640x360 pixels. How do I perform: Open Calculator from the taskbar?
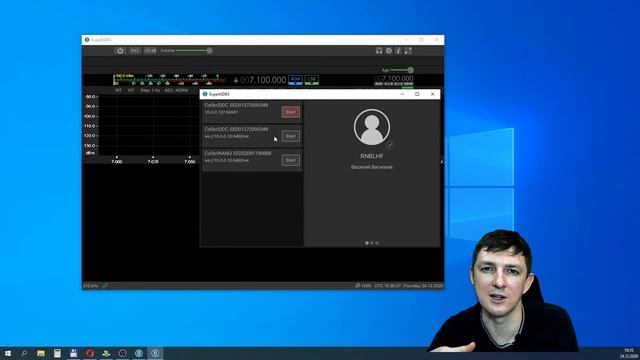tap(57, 353)
